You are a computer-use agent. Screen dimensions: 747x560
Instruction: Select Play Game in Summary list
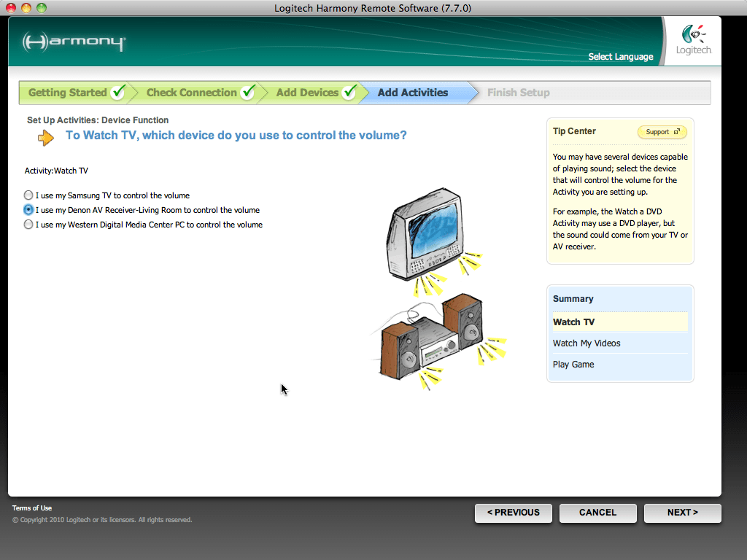573,365
